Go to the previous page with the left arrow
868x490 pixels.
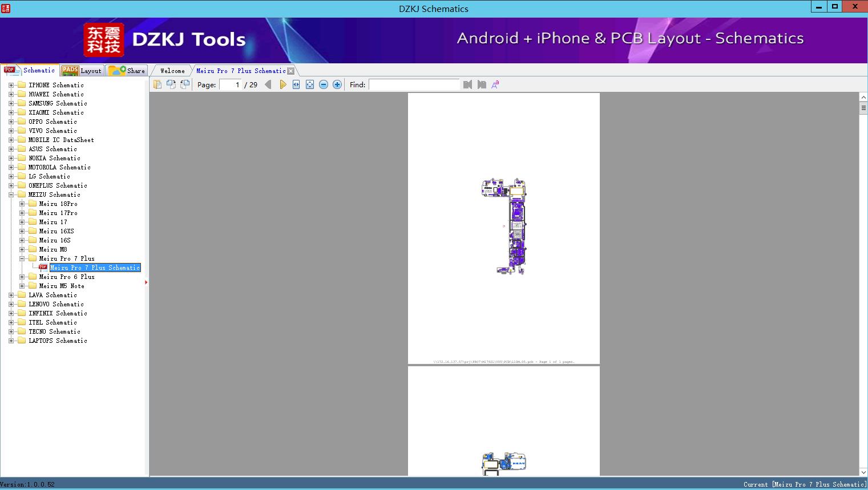(268, 84)
